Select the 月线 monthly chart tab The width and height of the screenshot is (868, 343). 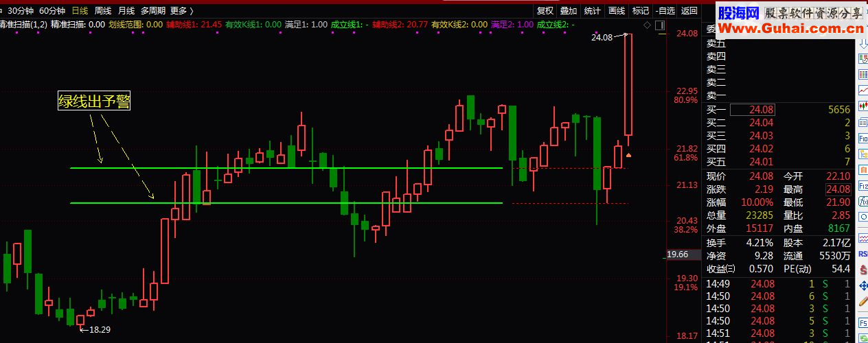click(126, 11)
